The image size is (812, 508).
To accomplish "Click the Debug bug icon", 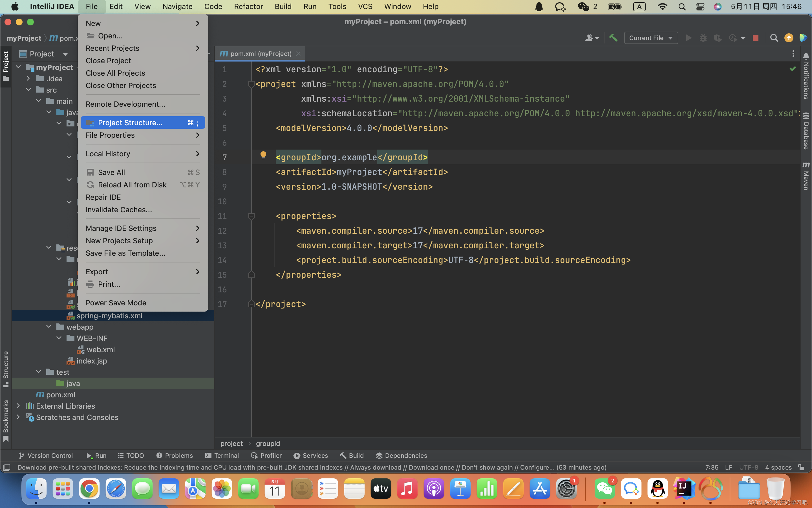I will click(x=703, y=38).
